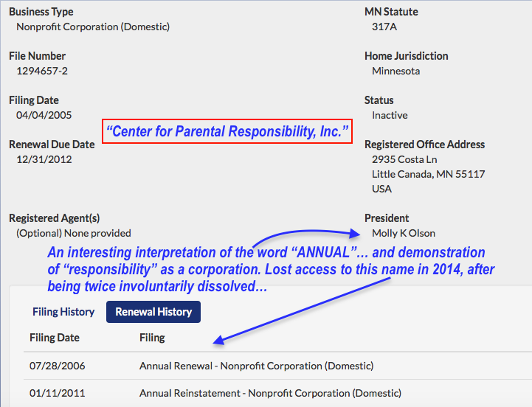This screenshot has width=532, height=407.
Task: Click the Center for Parental Responsibility name box
Action: tap(227, 132)
